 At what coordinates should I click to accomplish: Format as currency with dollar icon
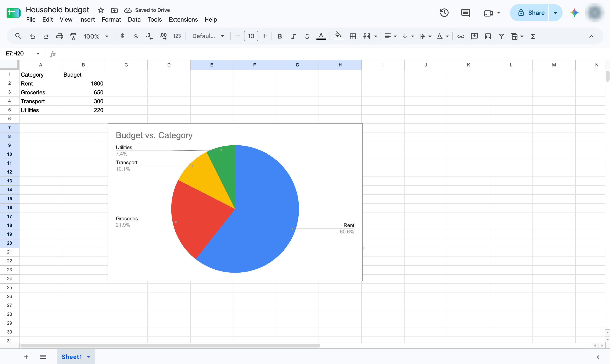122,36
